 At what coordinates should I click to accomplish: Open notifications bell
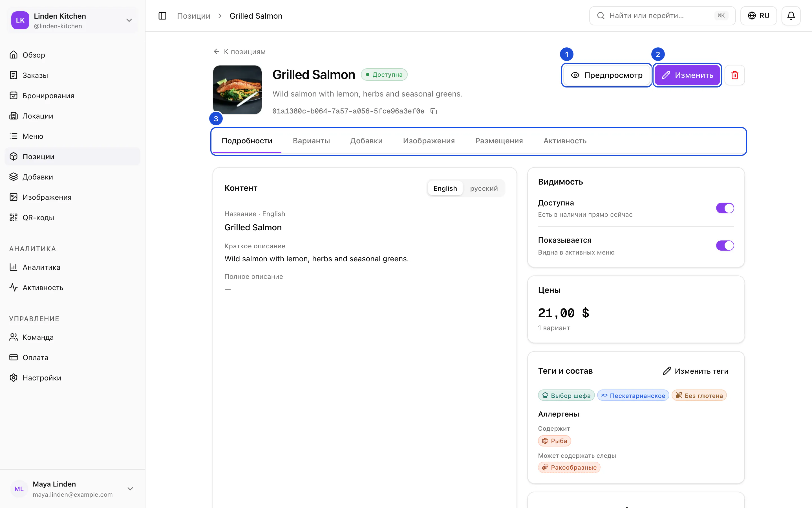point(791,16)
